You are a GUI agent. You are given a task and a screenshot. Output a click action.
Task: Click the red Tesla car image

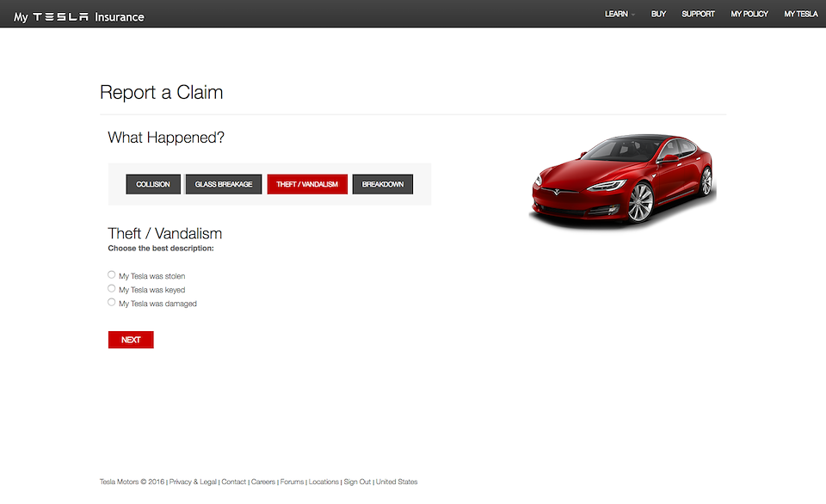point(622,181)
